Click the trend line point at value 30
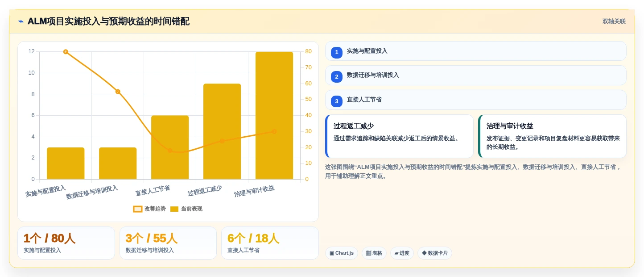 pos(274,131)
